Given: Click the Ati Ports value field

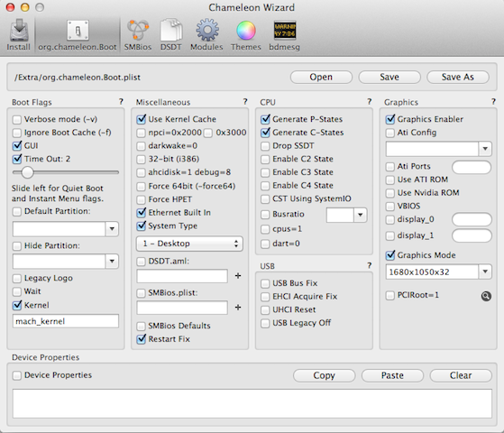Looking at the screenshot, I should (x=472, y=167).
